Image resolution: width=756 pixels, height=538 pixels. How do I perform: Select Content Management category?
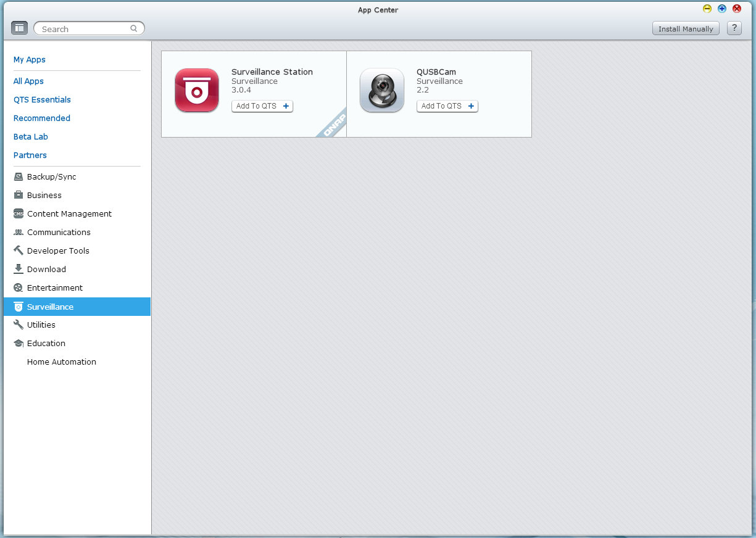click(x=69, y=213)
